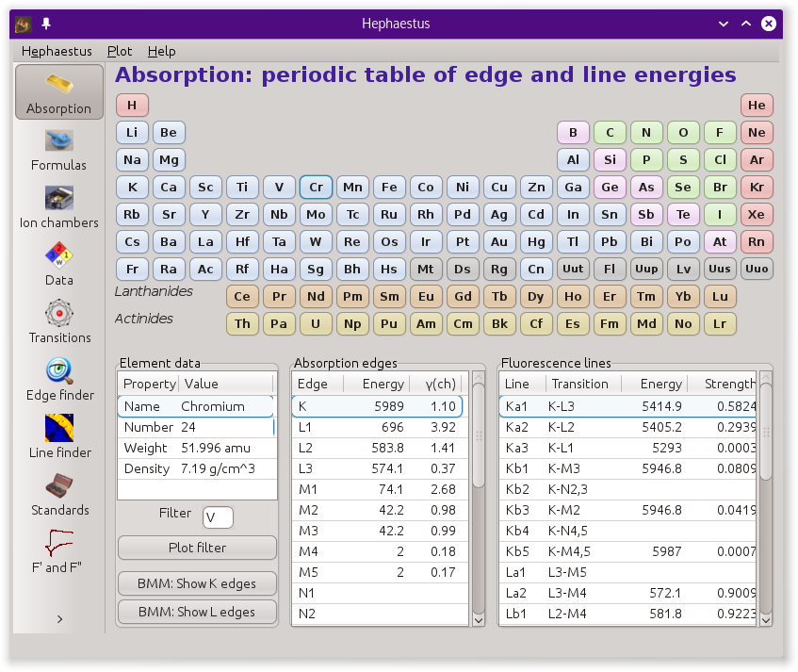The width and height of the screenshot is (798, 672).
Task: Select Francium (Fr) element
Action: (132, 270)
